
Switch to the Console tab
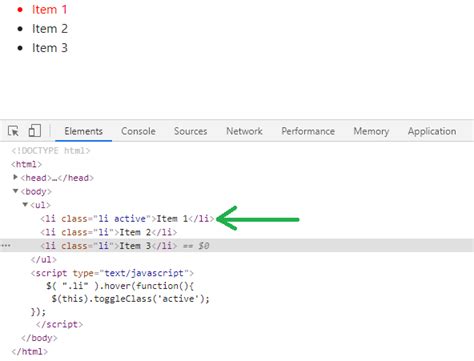point(138,131)
